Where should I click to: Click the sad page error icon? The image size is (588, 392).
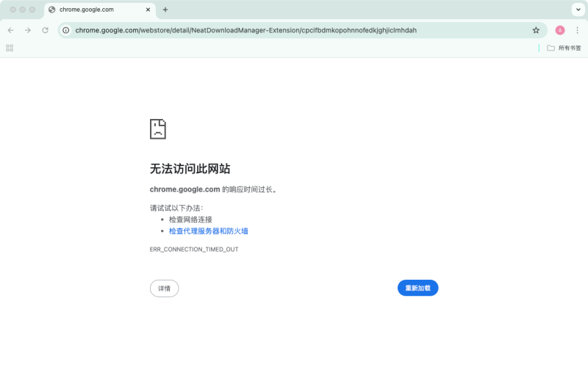tap(158, 128)
